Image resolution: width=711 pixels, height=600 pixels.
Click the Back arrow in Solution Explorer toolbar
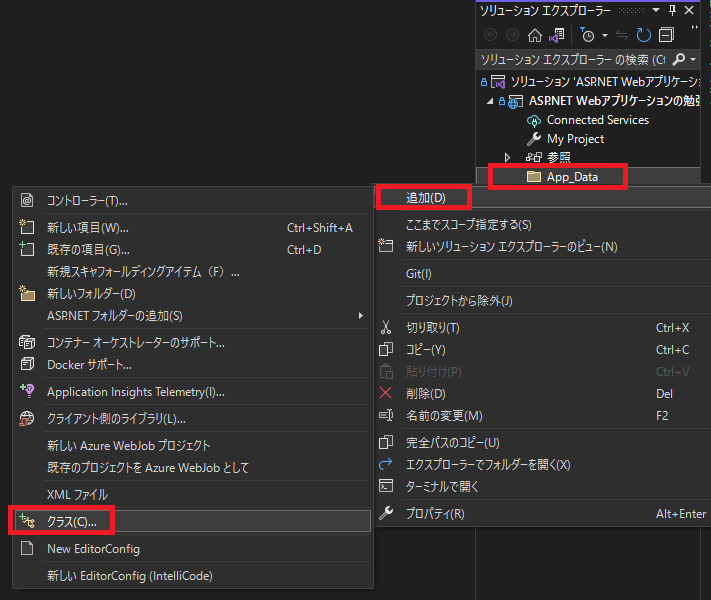(490, 35)
